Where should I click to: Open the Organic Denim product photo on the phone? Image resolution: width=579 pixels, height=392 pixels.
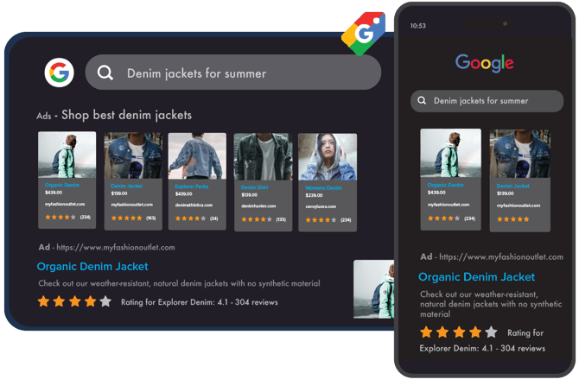[450, 153]
